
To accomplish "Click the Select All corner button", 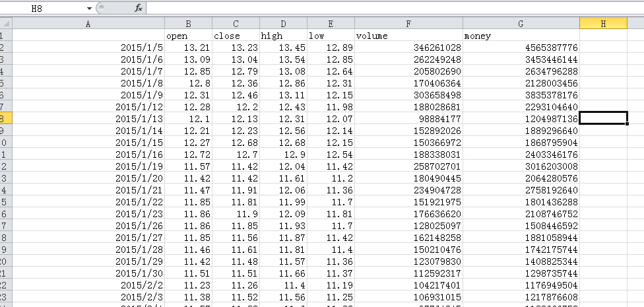I will click(x=6, y=23).
